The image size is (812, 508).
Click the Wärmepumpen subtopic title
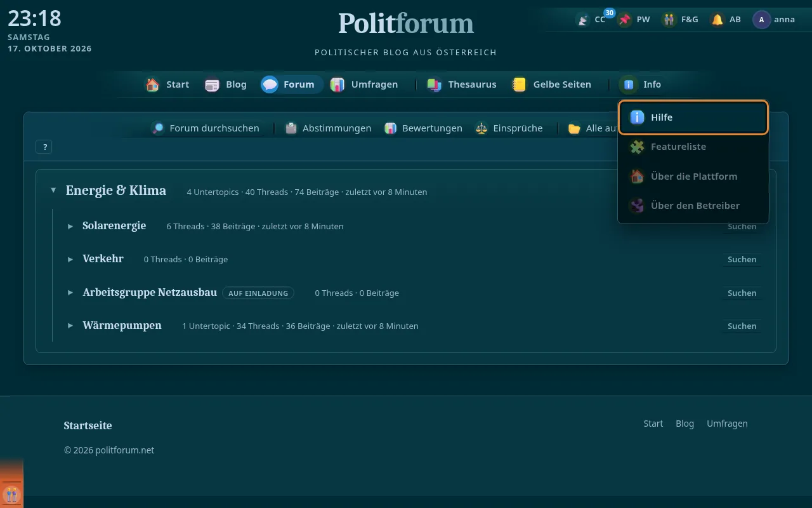click(122, 326)
